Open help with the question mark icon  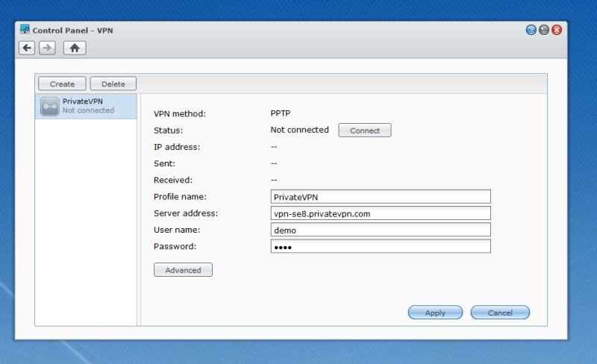[531, 30]
